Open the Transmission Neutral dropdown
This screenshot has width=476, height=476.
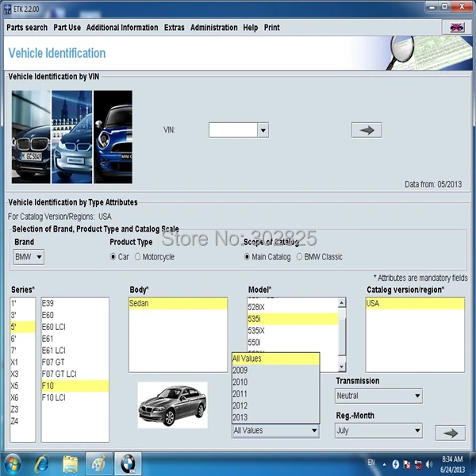point(378,396)
